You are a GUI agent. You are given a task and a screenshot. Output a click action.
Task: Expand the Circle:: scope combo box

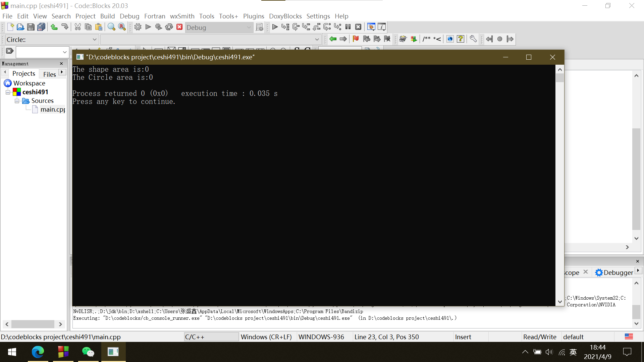[94, 40]
